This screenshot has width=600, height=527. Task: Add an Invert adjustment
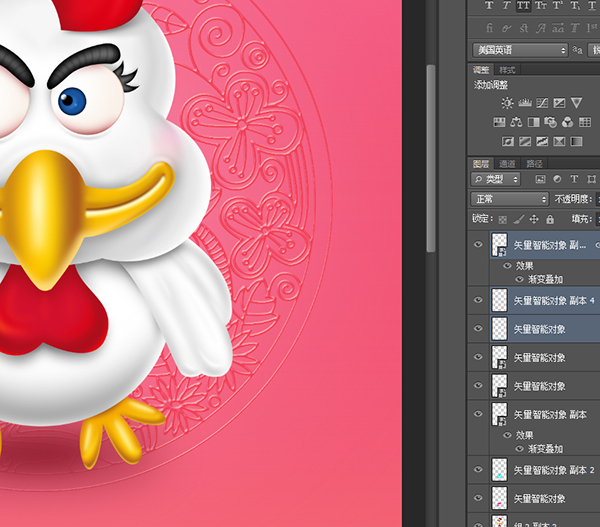(x=507, y=142)
